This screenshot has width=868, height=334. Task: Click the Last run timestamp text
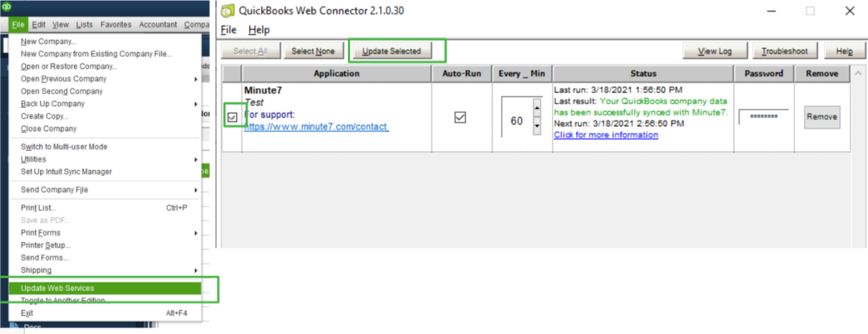[x=618, y=89]
